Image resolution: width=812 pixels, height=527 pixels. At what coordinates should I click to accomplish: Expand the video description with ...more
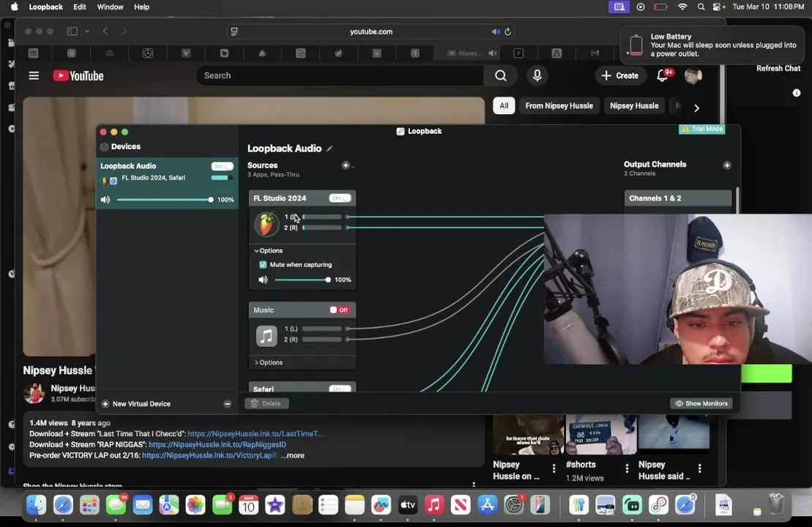(x=294, y=455)
